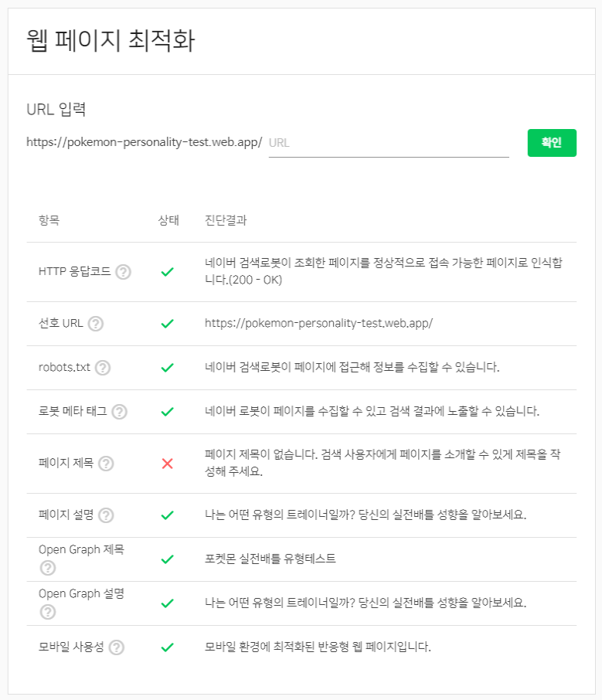Select the 포켓몬 실전배틀 유형테스트 title text
Viewport: 602px width, 700px height.
pos(270,559)
